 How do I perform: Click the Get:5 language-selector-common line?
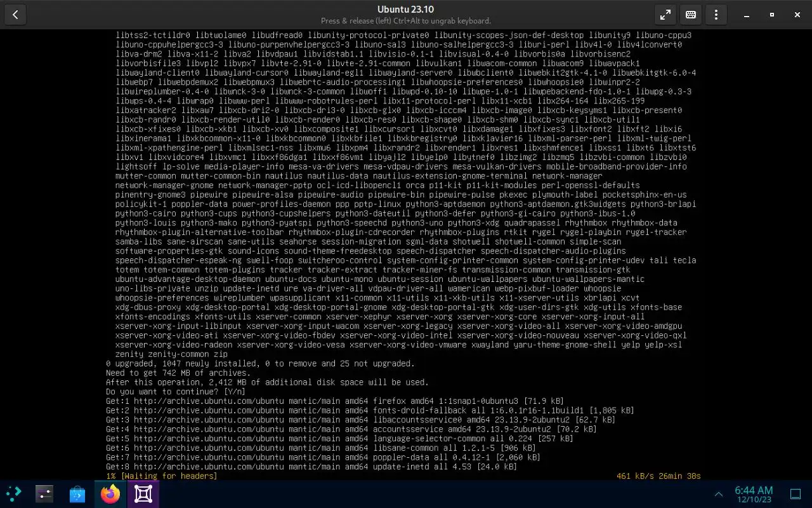[339, 439]
